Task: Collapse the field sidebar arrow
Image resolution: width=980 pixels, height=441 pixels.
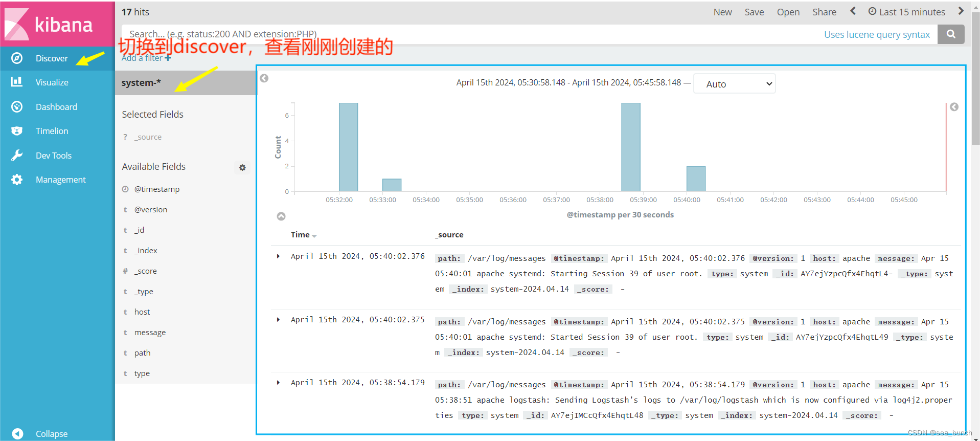Action: (x=264, y=78)
